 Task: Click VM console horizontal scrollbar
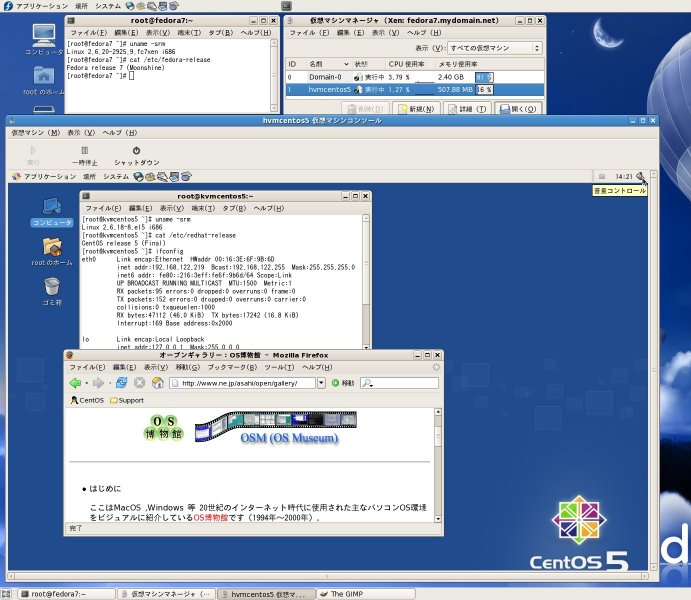click(327, 576)
